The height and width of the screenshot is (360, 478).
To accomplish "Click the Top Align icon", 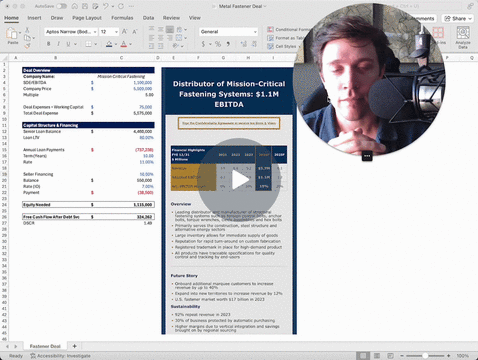I will pos(151,29).
